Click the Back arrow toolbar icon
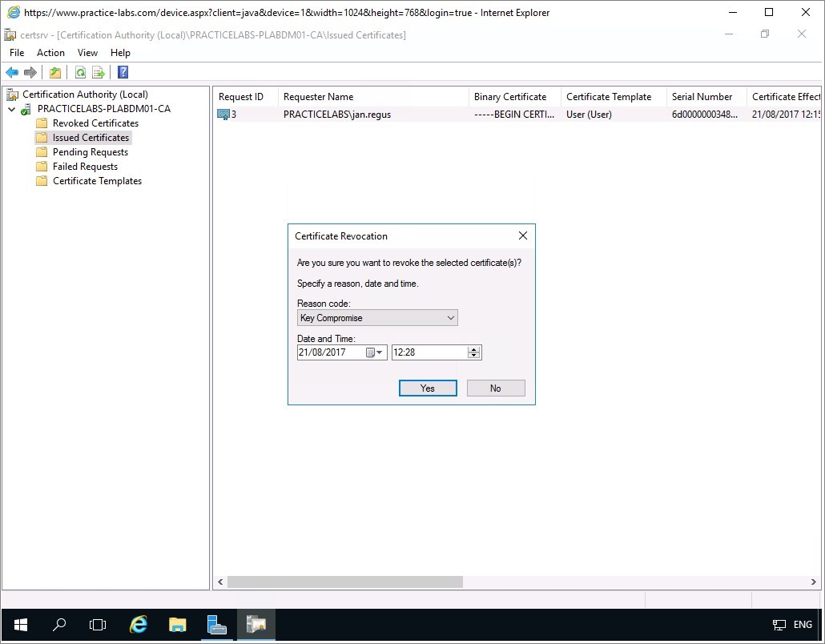Image resolution: width=825 pixels, height=644 pixels. [12, 72]
